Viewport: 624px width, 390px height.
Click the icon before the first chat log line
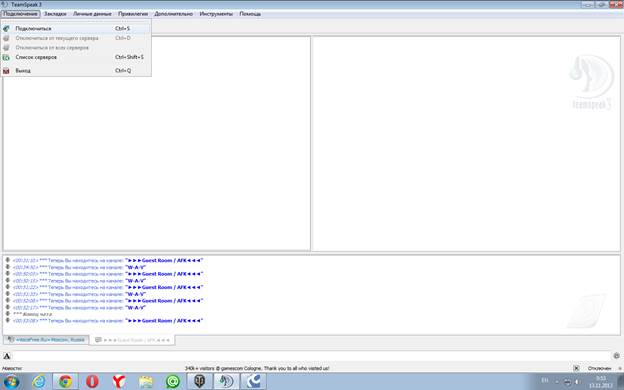pyautogui.click(x=8, y=260)
